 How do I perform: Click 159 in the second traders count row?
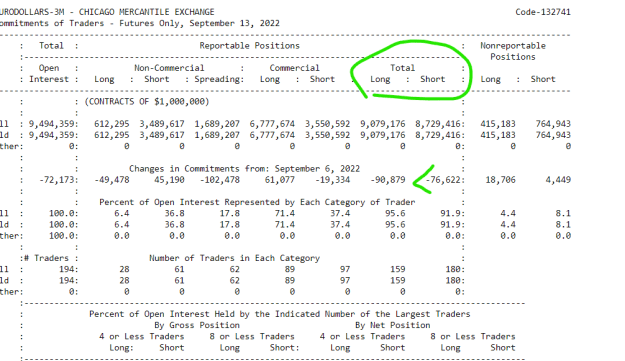tap(398, 280)
